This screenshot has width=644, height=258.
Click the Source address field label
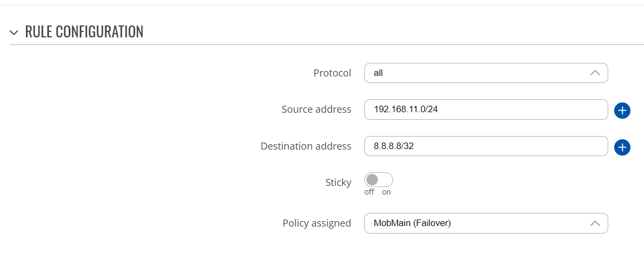click(316, 109)
